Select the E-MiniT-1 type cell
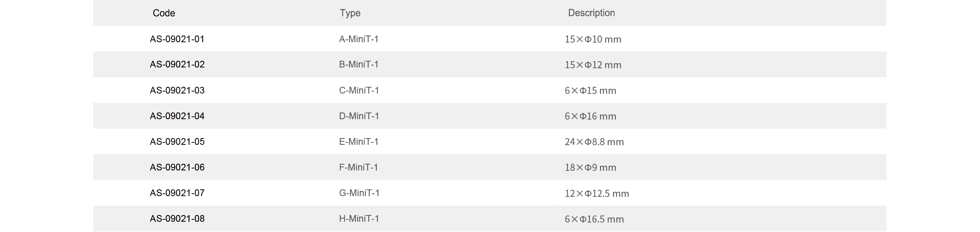This screenshot has height=232, width=980. (359, 142)
